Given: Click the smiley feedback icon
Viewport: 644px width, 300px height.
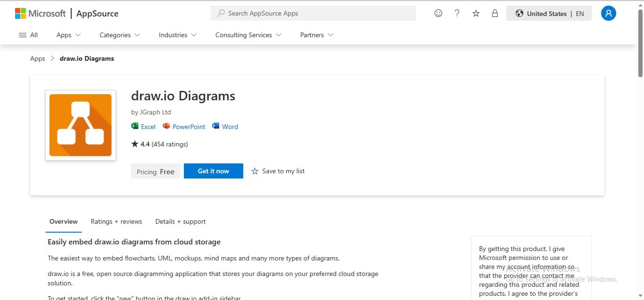Looking at the screenshot, I should [x=438, y=14].
